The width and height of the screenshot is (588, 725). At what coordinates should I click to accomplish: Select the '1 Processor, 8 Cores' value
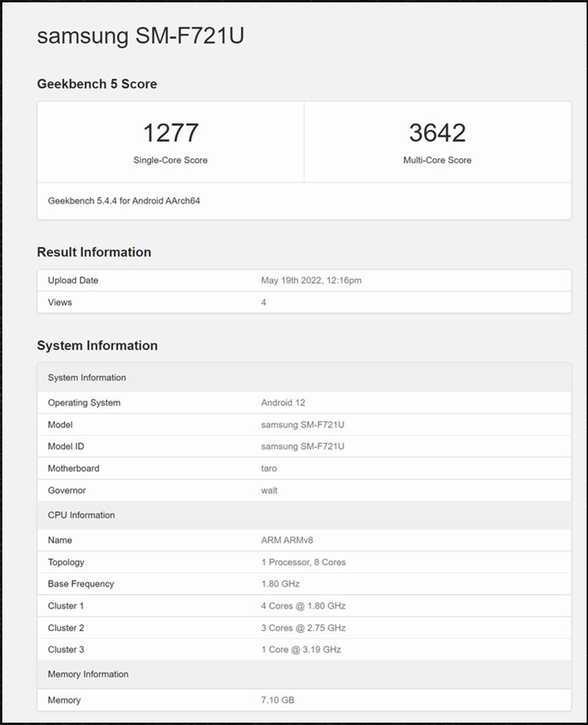[x=304, y=562]
